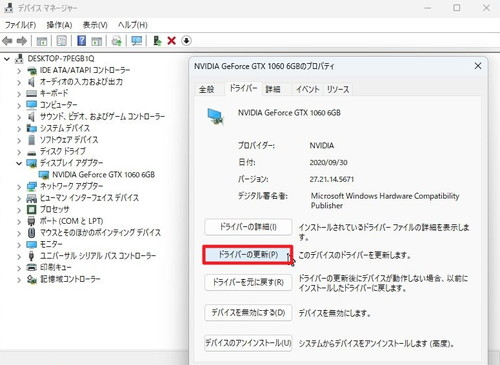Open the リソース tab
Screen dimensions: 500x365
(338, 89)
